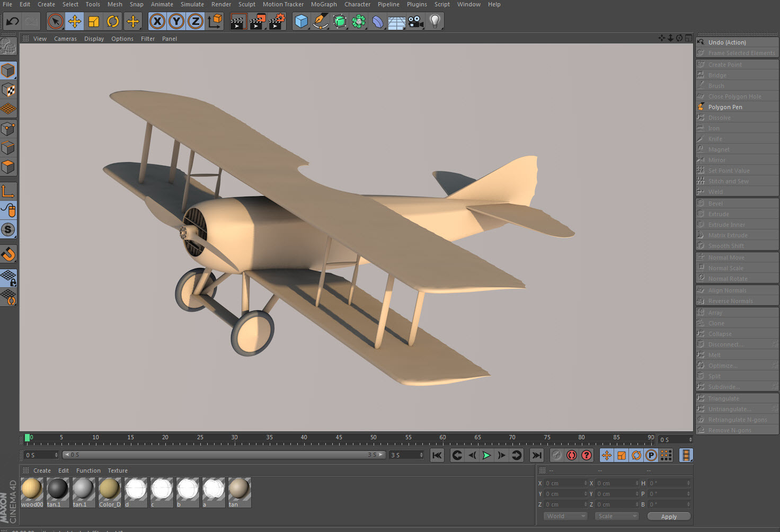Open the spline pen tool
Image resolution: width=780 pixels, height=532 pixels.
point(320,21)
